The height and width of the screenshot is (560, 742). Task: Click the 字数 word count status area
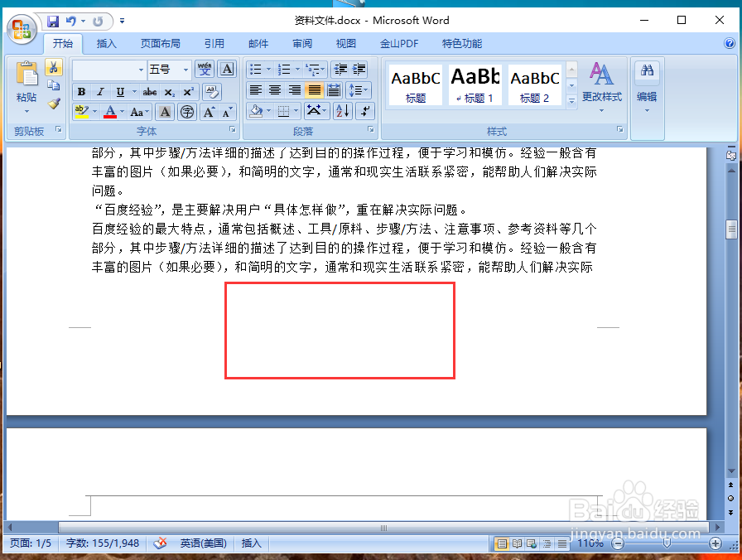103,543
